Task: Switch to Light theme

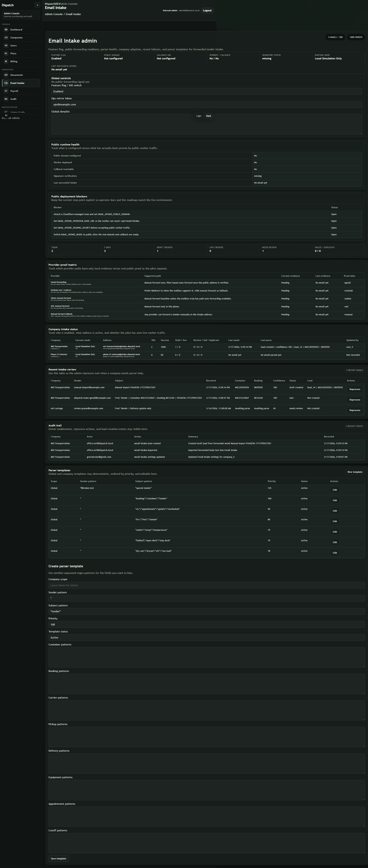Action: tap(199, 116)
